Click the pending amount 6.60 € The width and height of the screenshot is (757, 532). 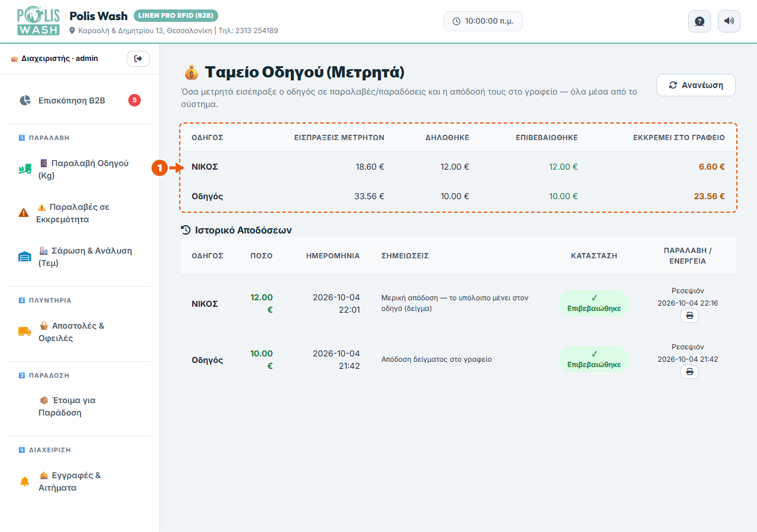[711, 167]
